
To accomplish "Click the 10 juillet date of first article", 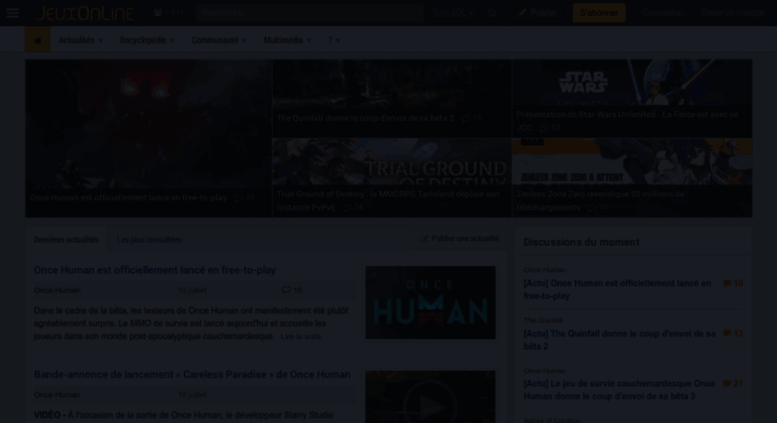I will point(192,290).
